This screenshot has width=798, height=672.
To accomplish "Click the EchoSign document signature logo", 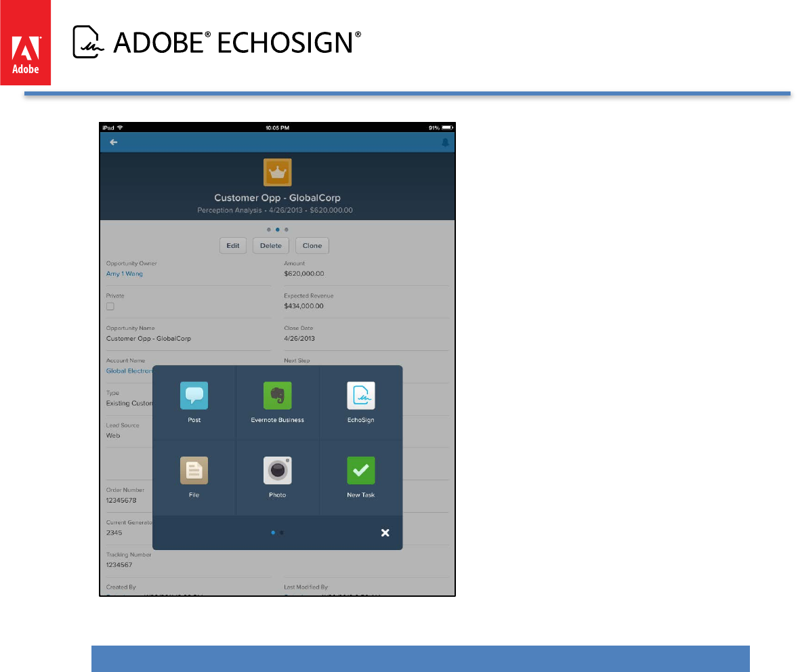I will 88,42.
